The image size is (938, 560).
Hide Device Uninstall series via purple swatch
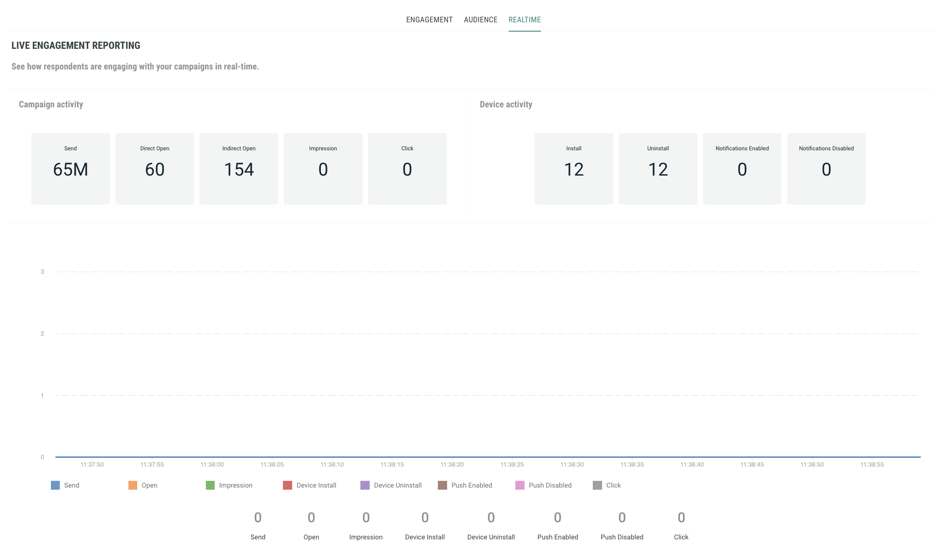click(365, 485)
